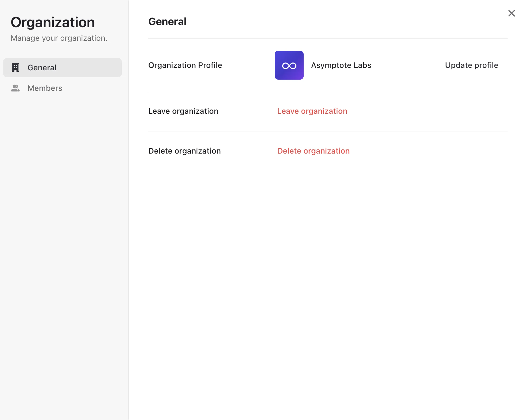Click the X icon to dismiss settings
The width and height of the screenshot is (524, 420).
point(511,13)
